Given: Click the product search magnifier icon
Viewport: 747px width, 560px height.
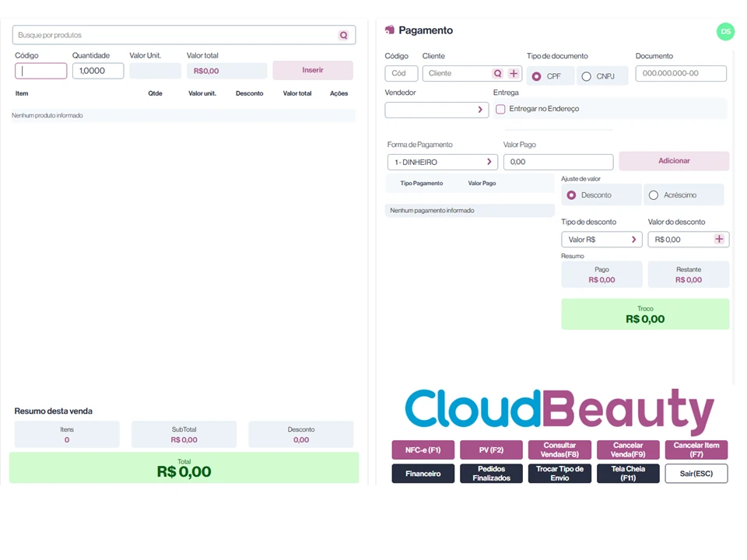Looking at the screenshot, I should pyautogui.click(x=343, y=35).
